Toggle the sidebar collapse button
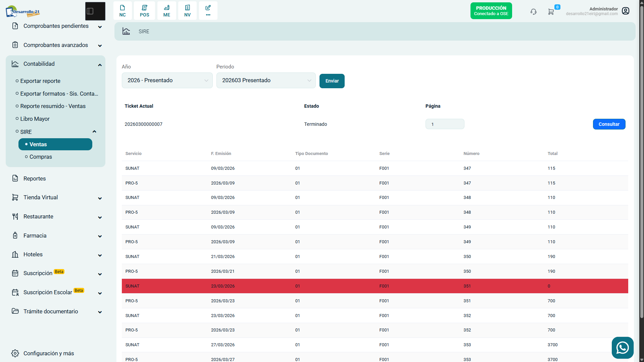Screen dimensions: 644x362 pyautogui.click(x=95, y=11)
